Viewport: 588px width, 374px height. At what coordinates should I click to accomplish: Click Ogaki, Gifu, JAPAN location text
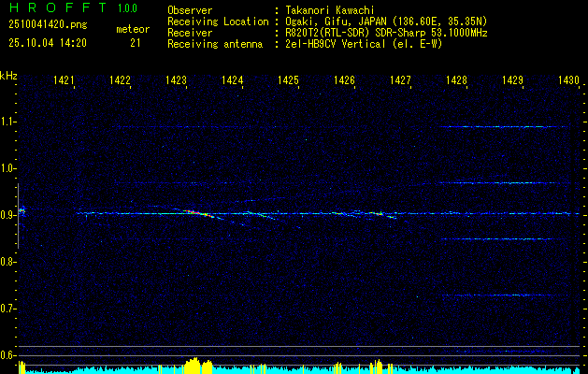pyautogui.click(x=386, y=22)
